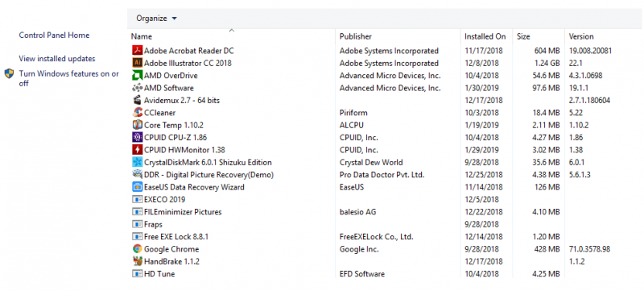The image size is (644, 291).
Task: Open the Organize dropdown menu
Action: [156, 19]
